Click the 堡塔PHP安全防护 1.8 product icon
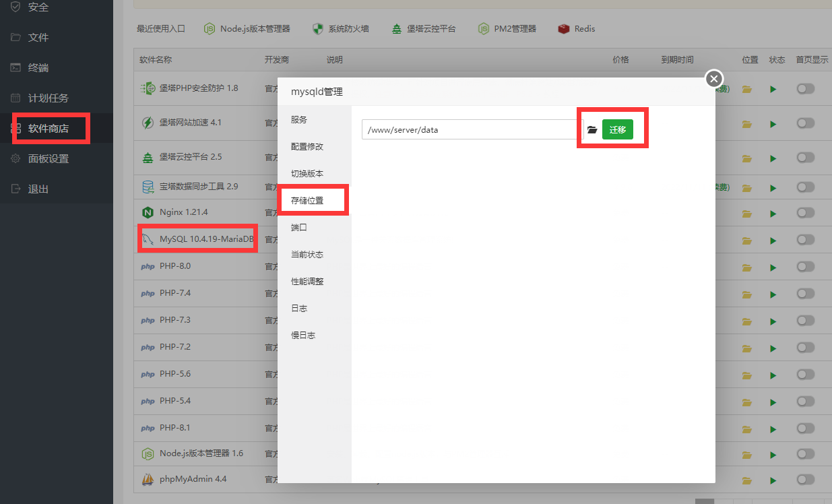The image size is (832, 504). pyautogui.click(x=148, y=88)
